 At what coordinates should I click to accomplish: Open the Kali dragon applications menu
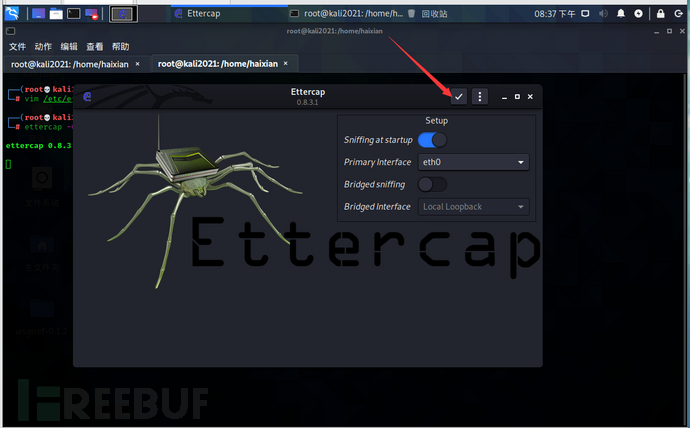(x=12, y=14)
